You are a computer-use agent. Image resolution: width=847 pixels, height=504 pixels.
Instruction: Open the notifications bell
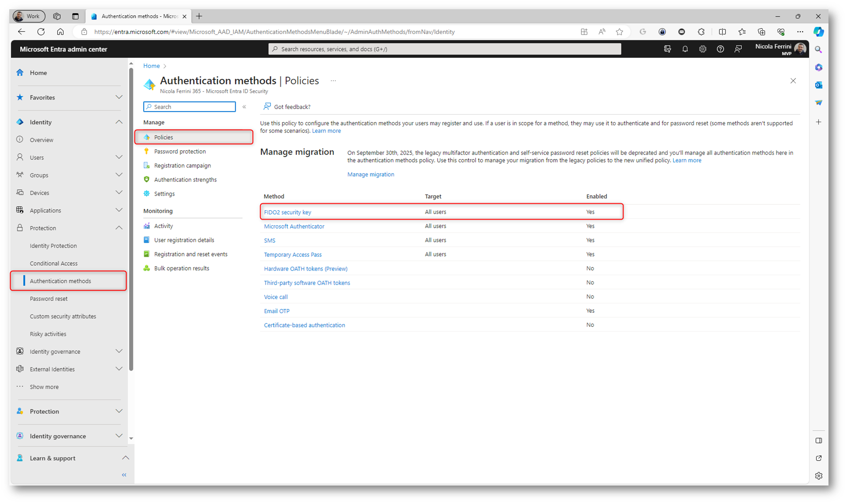pos(685,49)
